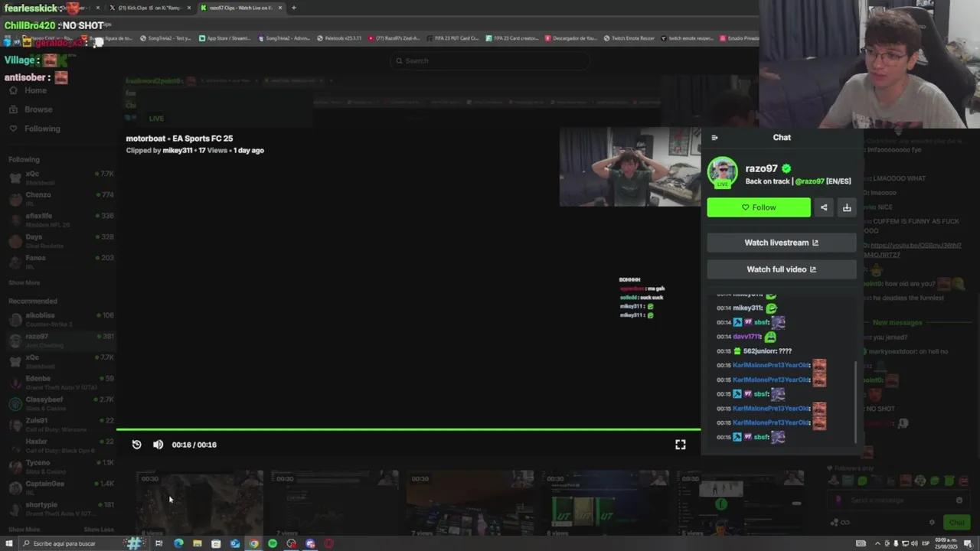Go to Home in the Kick sidebar

[x=28, y=90]
